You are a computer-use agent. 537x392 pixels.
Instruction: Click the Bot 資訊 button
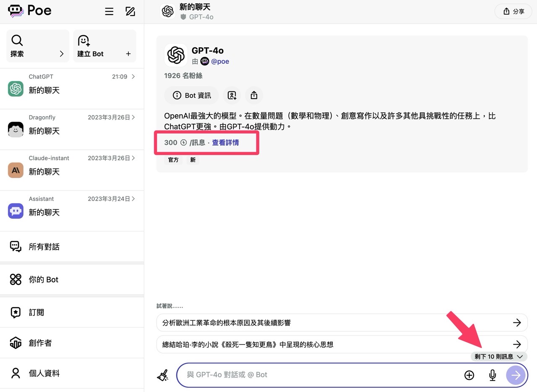click(x=192, y=95)
